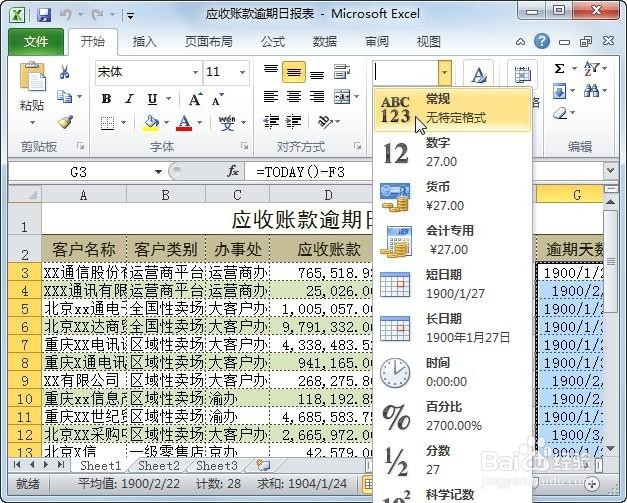
Task: Click the insert function fx icon
Action: [233, 172]
